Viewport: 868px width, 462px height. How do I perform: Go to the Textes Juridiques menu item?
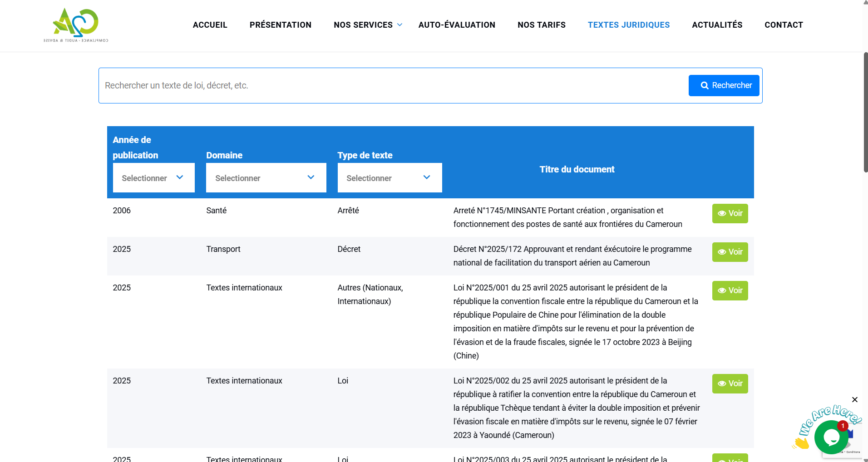[x=629, y=25]
